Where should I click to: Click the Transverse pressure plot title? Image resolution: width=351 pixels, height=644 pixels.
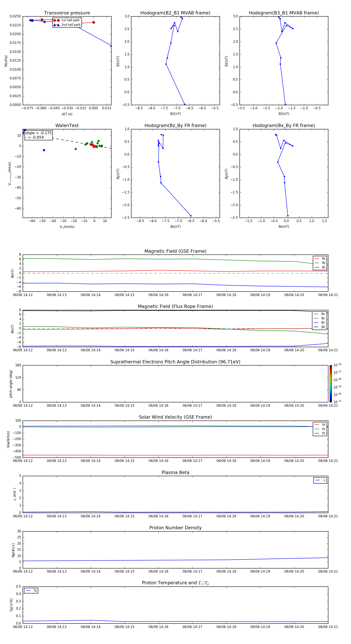pyautogui.click(x=67, y=13)
